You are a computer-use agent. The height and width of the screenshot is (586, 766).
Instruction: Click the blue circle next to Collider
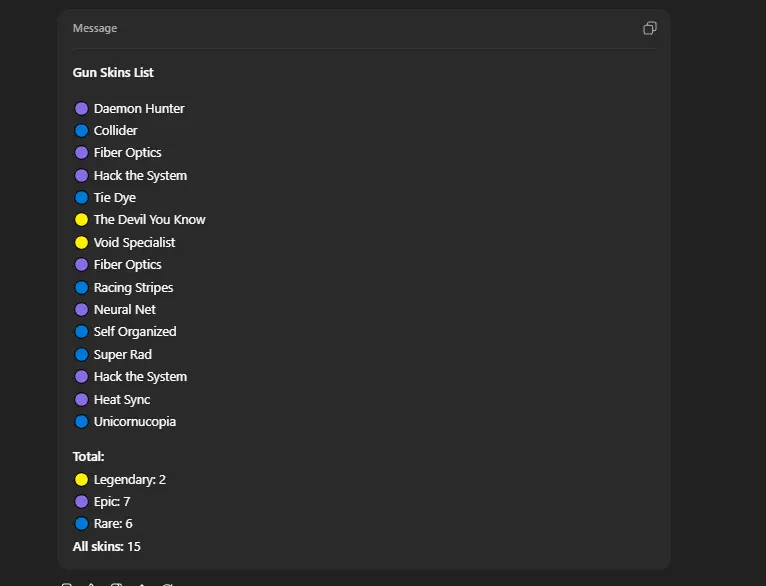[82, 131]
